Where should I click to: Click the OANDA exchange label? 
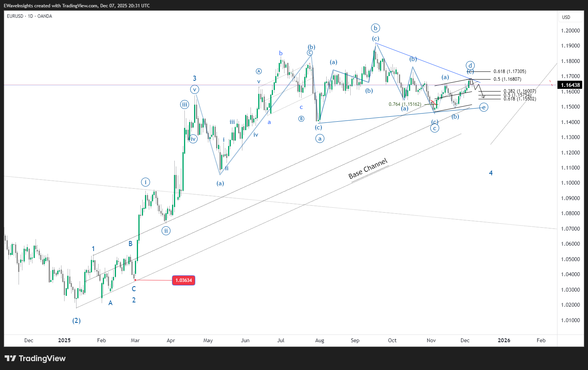[x=44, y=16]
